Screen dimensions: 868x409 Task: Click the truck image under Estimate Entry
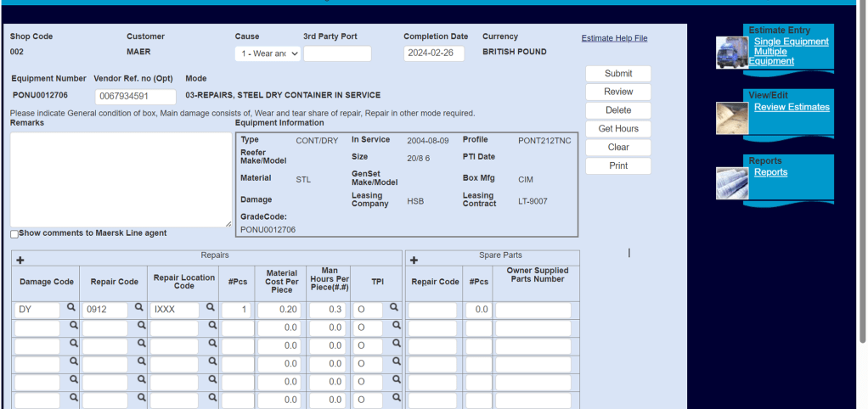pos(730,53)
